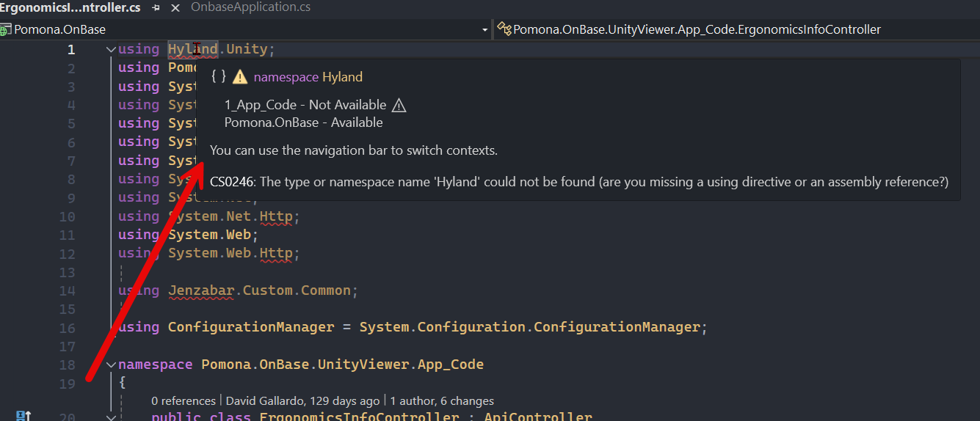Click the warning triangle after Not Available

tap(399, 105)
